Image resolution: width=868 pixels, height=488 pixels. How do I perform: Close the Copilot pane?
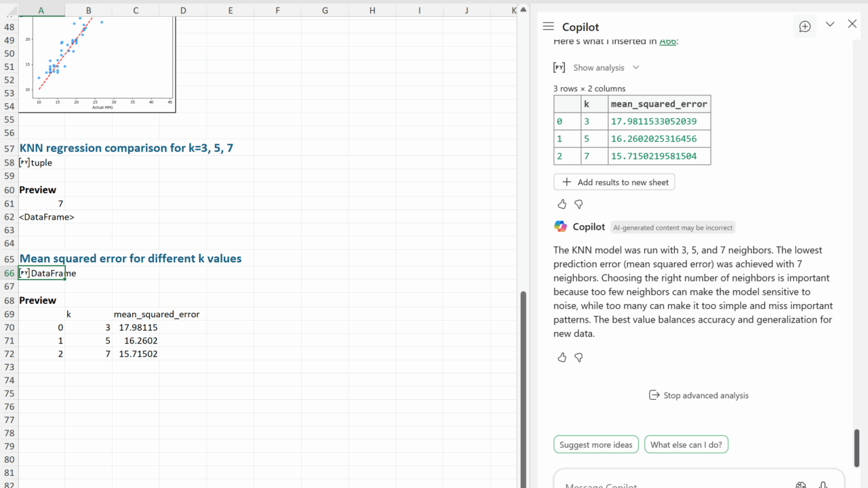852,24
